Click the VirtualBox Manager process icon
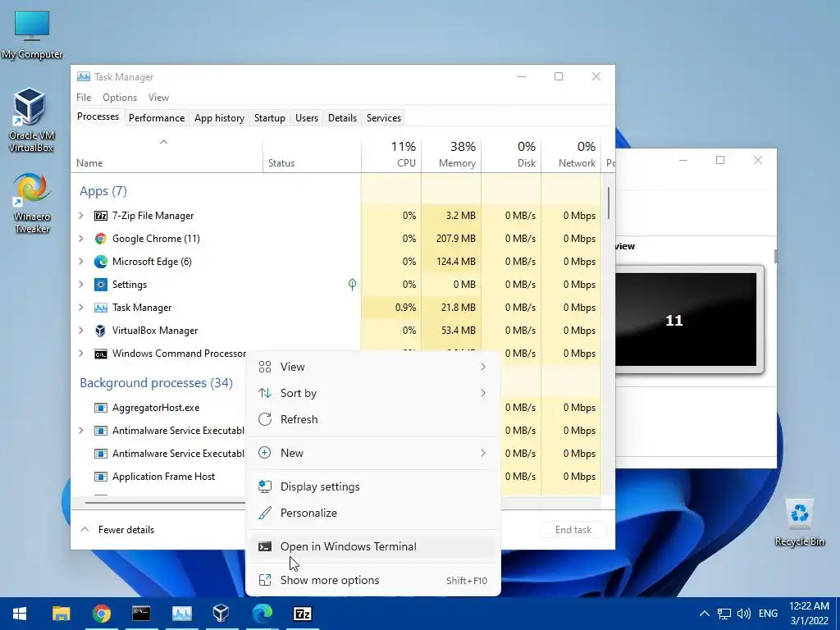Screen dimensions: 840x630 pos(101,331)
